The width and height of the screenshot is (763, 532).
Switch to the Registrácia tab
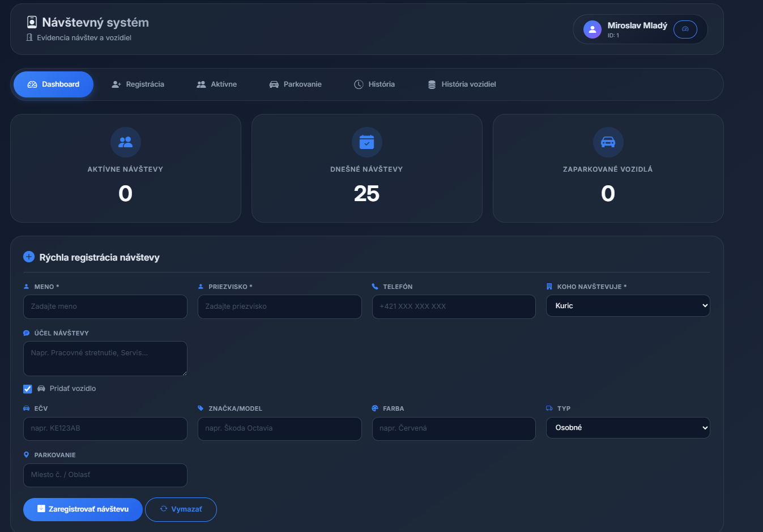click(x=138, y=84)
